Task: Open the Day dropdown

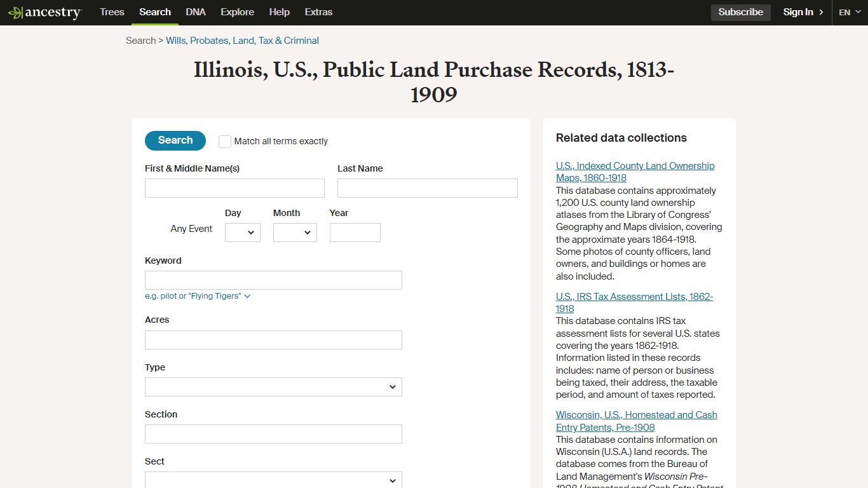Action: [243, 233]
